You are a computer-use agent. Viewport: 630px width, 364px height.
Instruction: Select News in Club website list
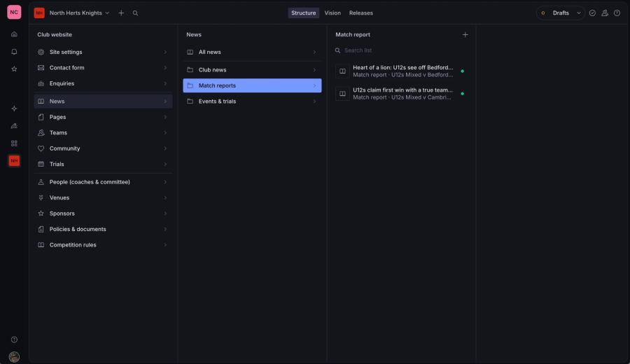coord(104,101)
